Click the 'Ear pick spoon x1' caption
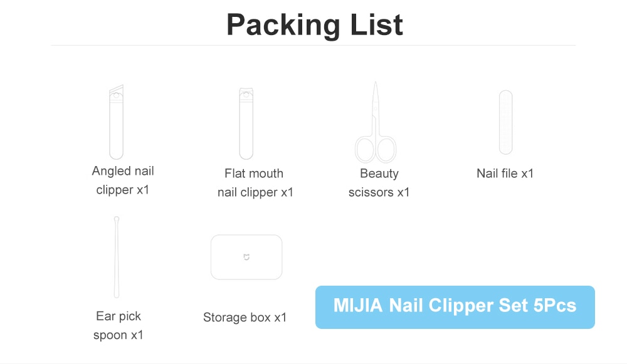627x364 pixels. tap(119, 326)
